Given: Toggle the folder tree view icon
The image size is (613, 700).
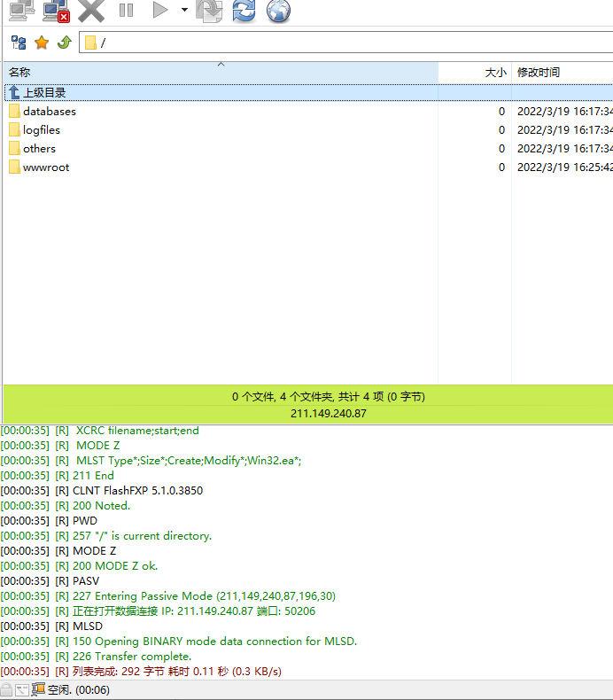Looking at the screenshot, I should [x=19, y=43].
